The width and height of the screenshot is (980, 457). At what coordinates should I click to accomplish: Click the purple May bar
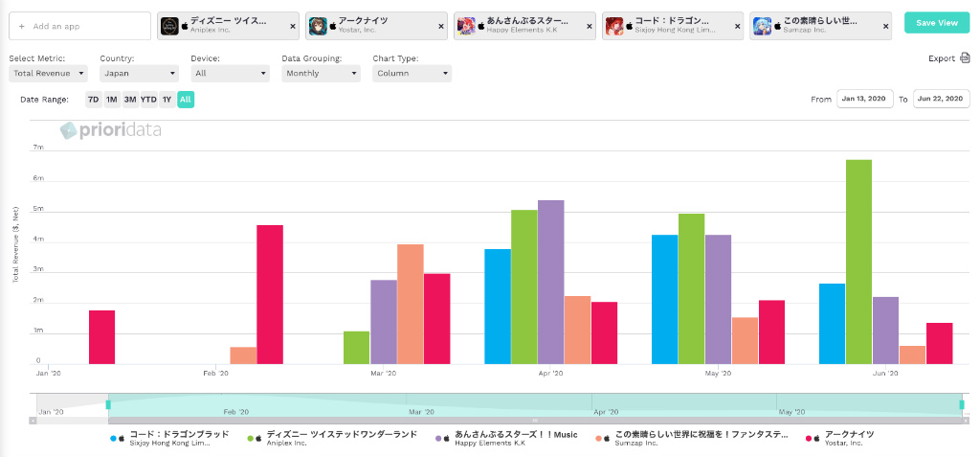coord(718,299)
